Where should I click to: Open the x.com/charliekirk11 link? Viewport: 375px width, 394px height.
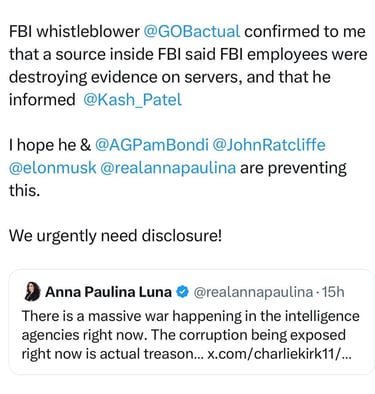click(x=279, y=354)
